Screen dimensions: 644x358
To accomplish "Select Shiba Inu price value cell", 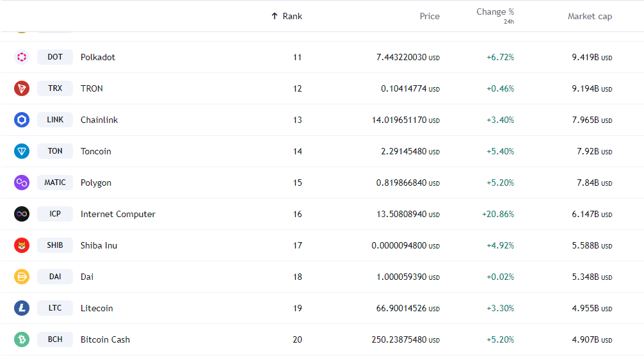I will point(405,245).
